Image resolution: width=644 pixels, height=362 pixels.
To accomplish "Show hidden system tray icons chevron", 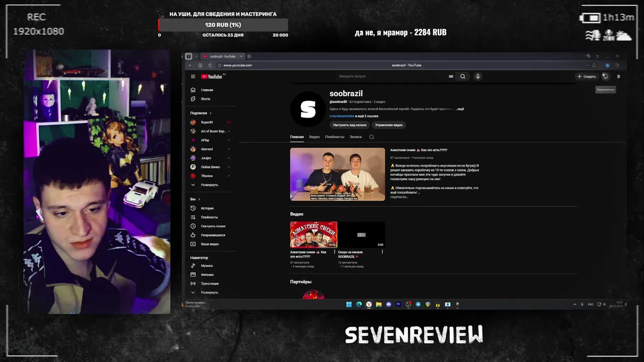I will pos(575,304).
